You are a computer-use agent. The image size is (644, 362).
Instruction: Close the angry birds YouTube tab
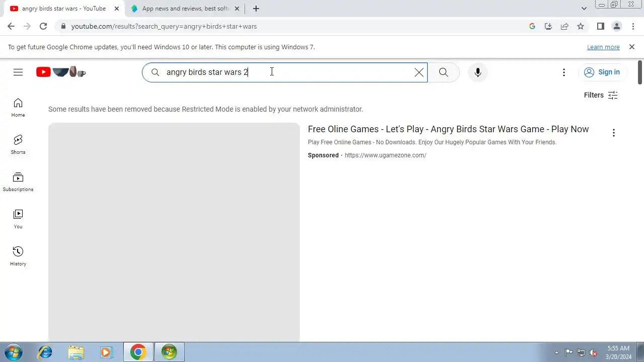pos(117,9)
